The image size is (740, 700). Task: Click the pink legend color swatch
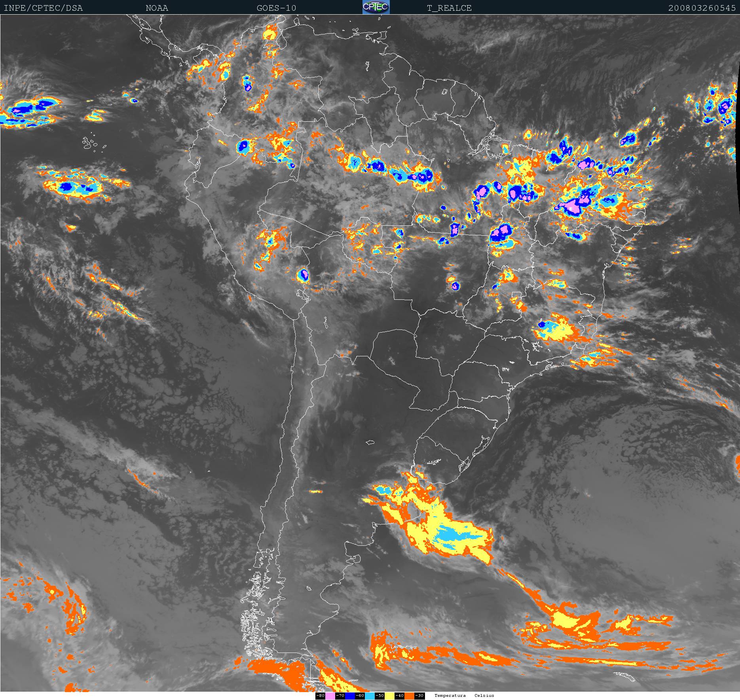[x=330, y=696]
